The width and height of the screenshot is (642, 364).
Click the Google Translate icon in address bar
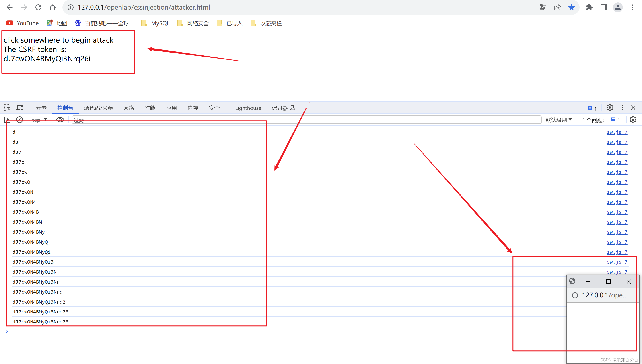pos(543,8)
